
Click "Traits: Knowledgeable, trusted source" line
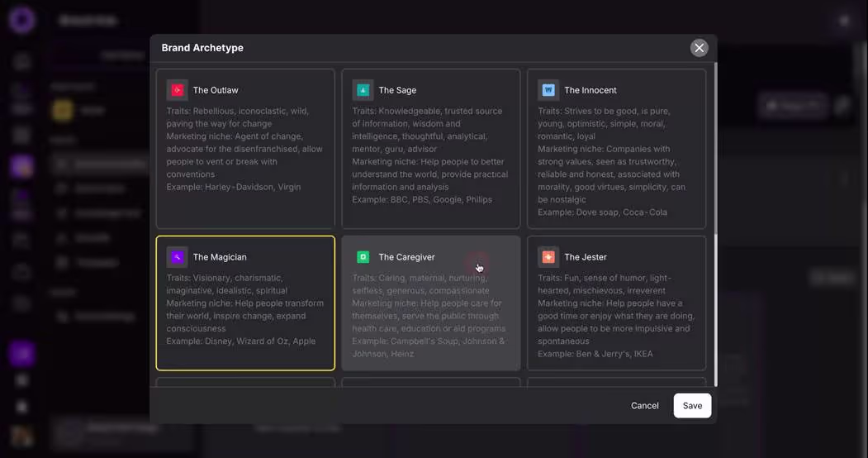427,112
